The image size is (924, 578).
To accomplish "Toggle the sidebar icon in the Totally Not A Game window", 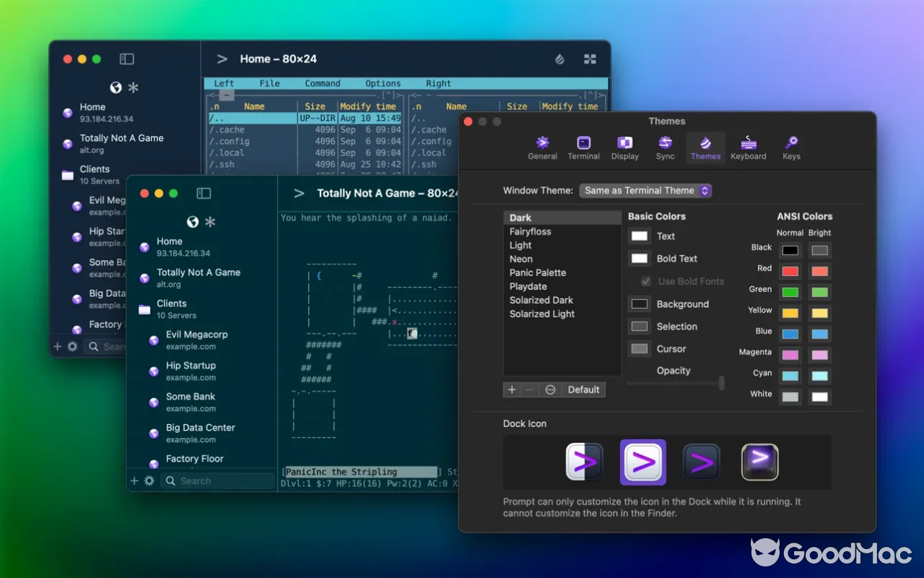I will pyautogui.click(x=203, y=193).
